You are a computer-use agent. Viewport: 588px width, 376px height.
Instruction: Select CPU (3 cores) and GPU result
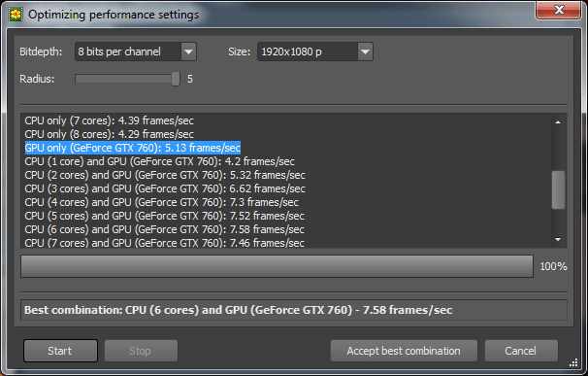165,188
